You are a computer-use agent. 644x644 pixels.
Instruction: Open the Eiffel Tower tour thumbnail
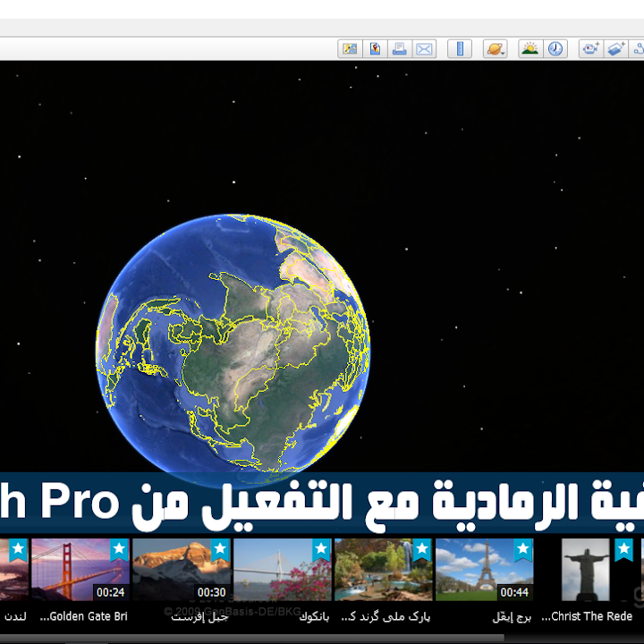point(485,570)
